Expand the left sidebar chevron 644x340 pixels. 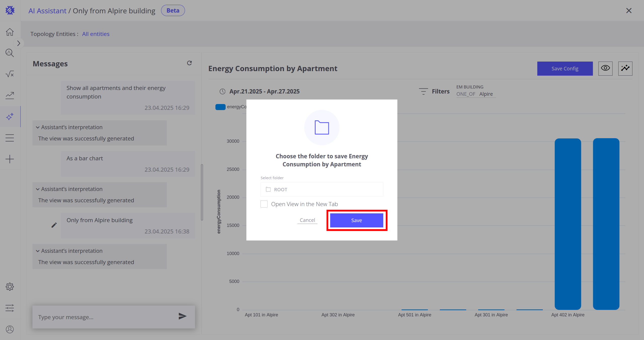pyautogui.click(x=18, y=43)
